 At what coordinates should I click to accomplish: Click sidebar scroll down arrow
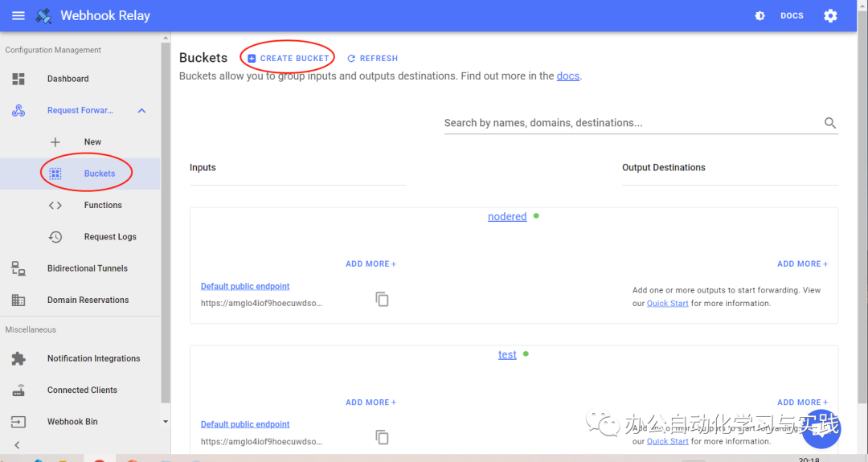166,422
